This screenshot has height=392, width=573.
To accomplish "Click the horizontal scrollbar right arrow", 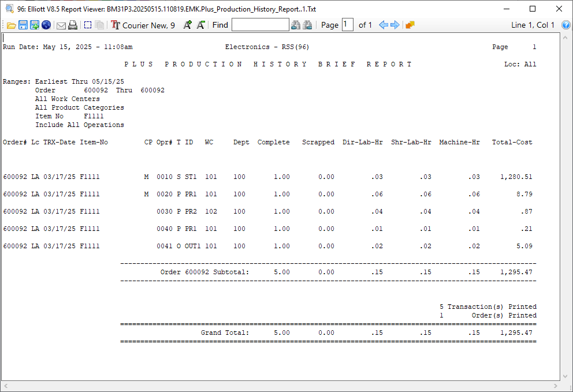I will (x=556, y=386).
